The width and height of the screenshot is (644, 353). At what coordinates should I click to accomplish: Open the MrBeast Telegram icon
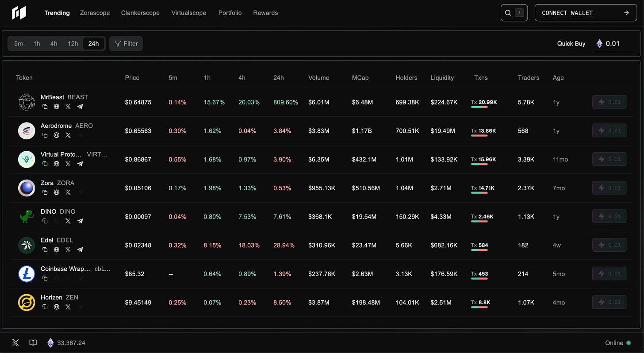click(80, 107)
